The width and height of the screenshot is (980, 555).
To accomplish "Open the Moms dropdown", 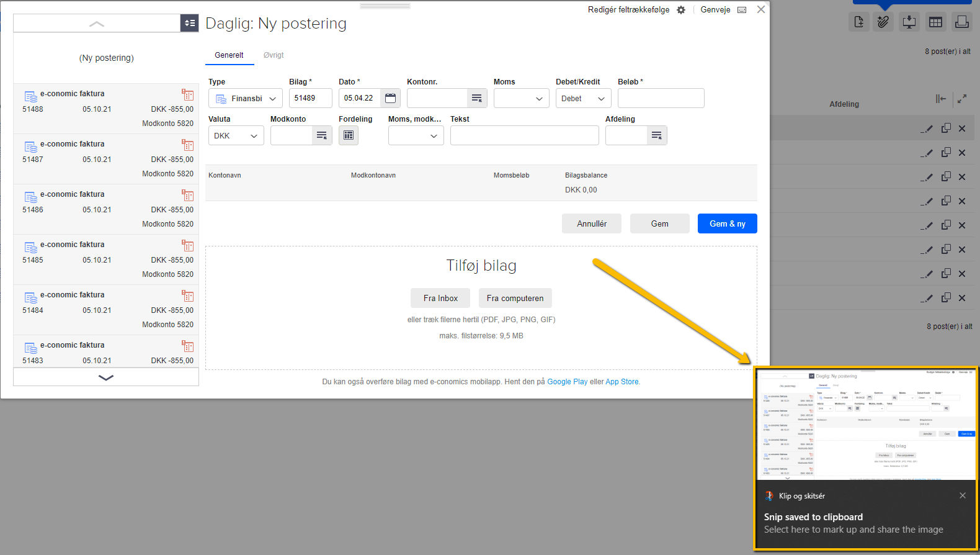I will pos(521,98).
